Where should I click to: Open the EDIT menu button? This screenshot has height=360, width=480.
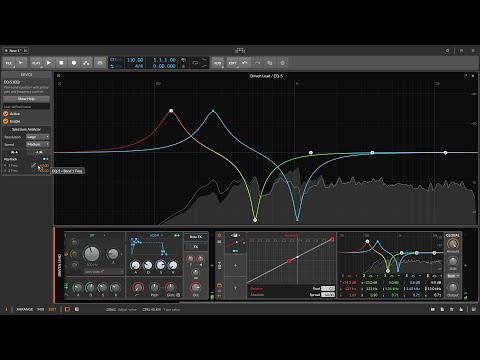[x=233, y=63]
